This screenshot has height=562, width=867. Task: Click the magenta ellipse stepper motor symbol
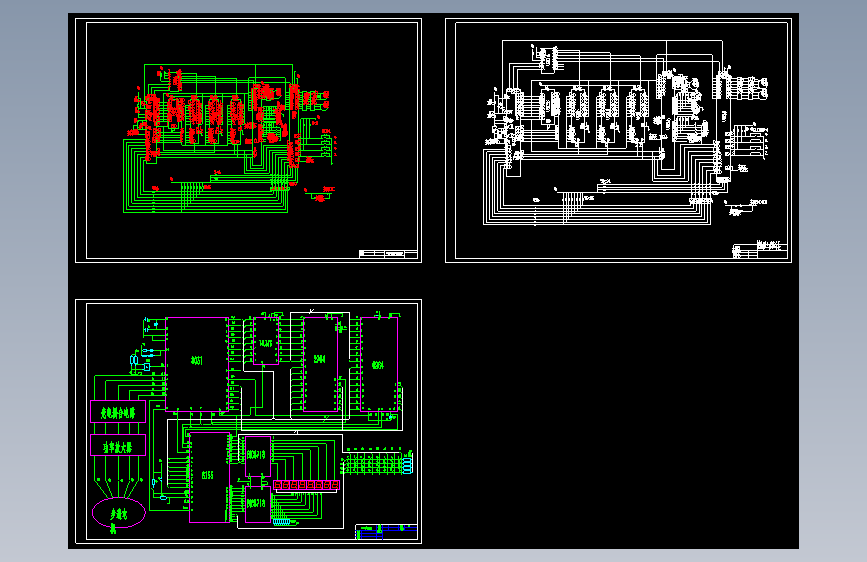coord(118,513)
